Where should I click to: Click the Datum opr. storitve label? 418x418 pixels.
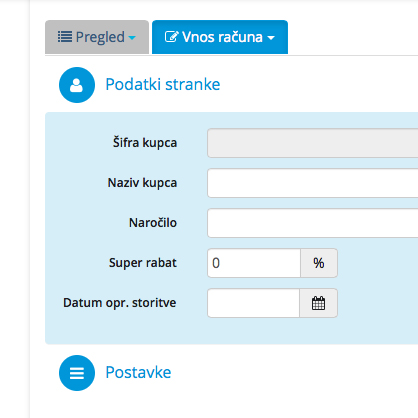(x=120, y=303)
